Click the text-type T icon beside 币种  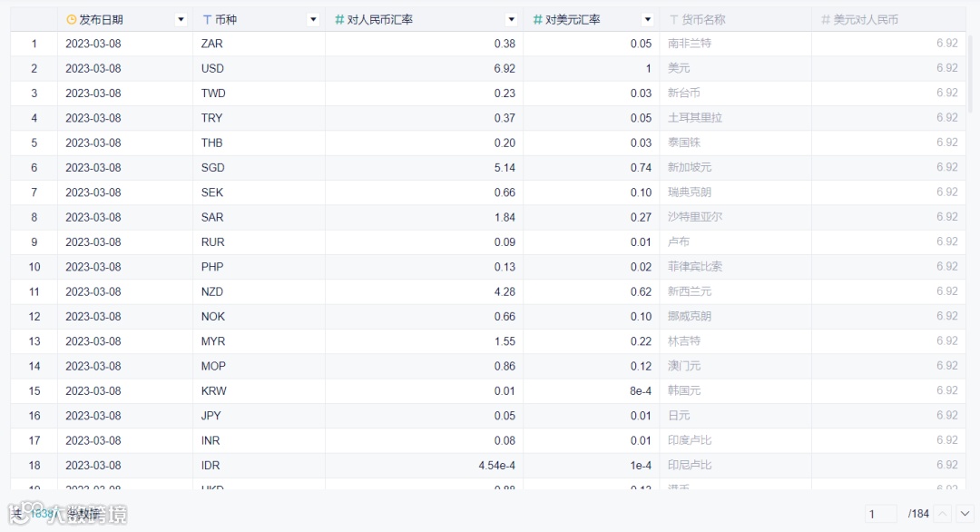click(207, 19)
